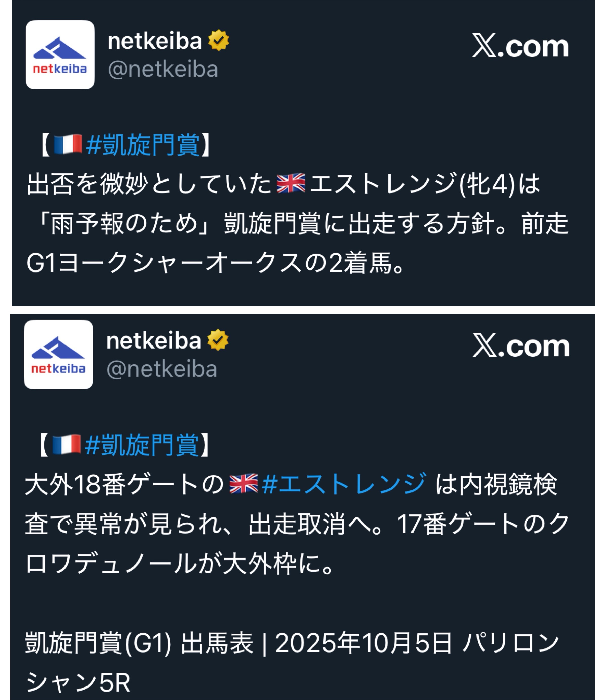
Task: Click X.com logo on first tweet
Action: point(520,46)
